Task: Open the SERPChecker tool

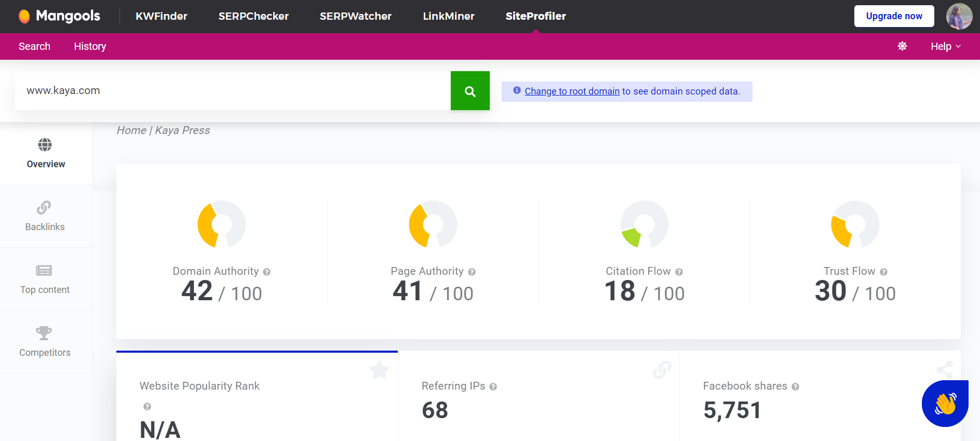Action: coord(253,16)
